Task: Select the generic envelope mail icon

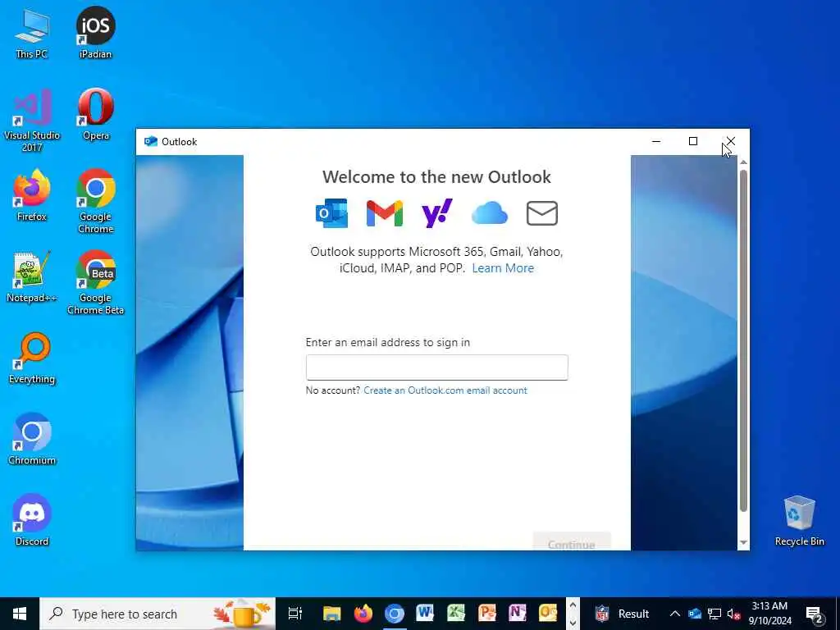Action: click(542, 213)
